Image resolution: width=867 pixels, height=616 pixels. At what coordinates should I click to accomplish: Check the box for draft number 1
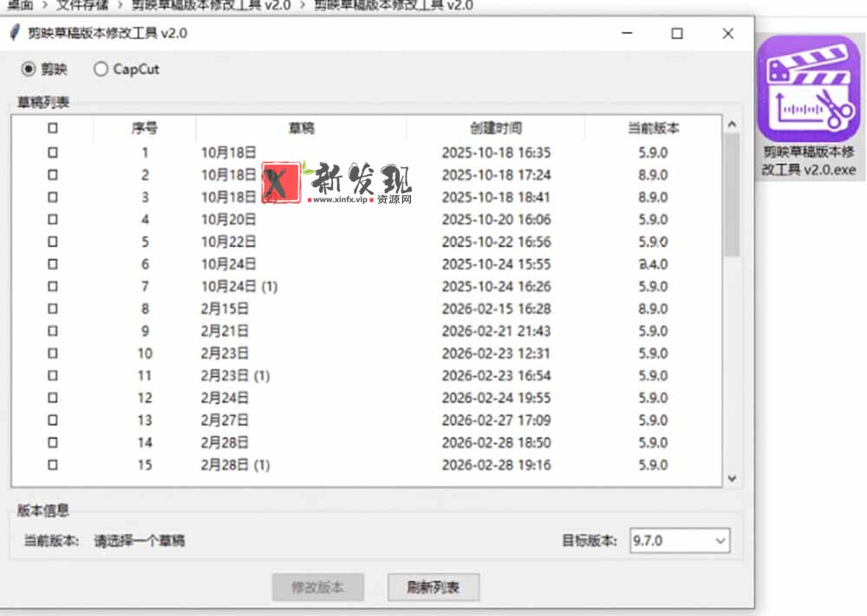click(53, 152)
